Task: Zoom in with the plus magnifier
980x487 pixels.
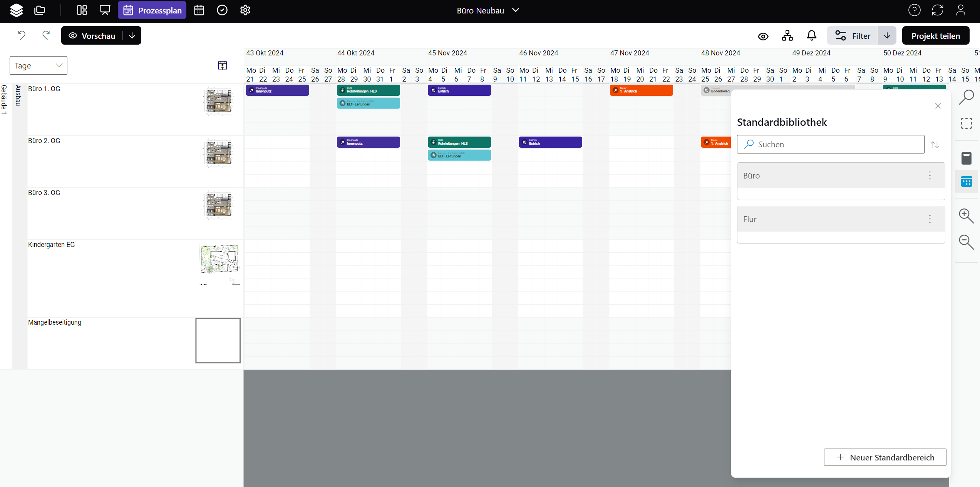Action: click(x=966, y=216)
